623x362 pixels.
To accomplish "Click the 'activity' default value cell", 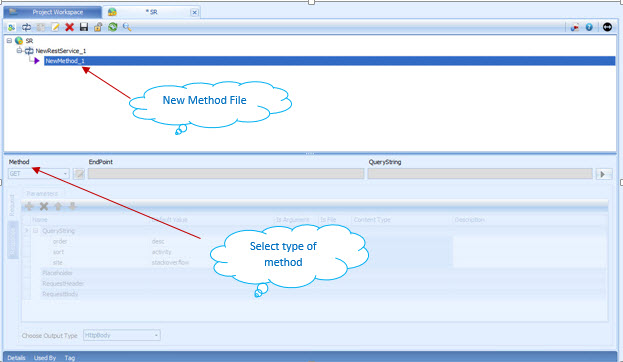I will click(161, 252).
